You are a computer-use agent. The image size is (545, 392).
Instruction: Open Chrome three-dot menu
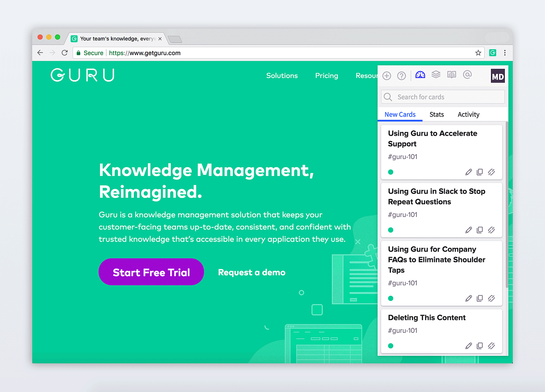[505, 53]
